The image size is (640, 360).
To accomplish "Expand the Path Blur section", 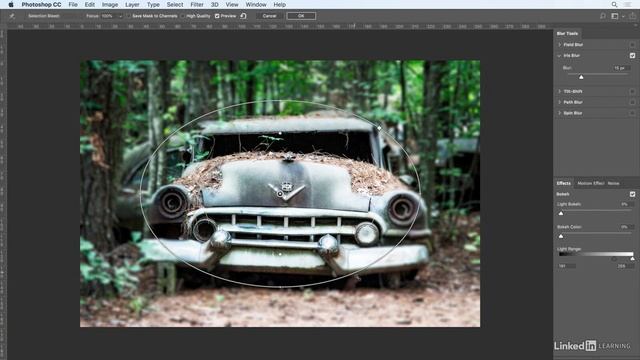I will point(559,102).
